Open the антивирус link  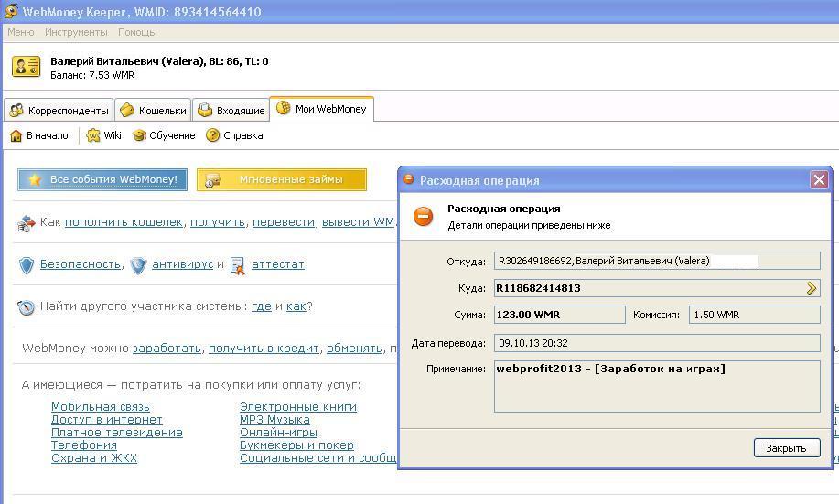pos(182,264)
